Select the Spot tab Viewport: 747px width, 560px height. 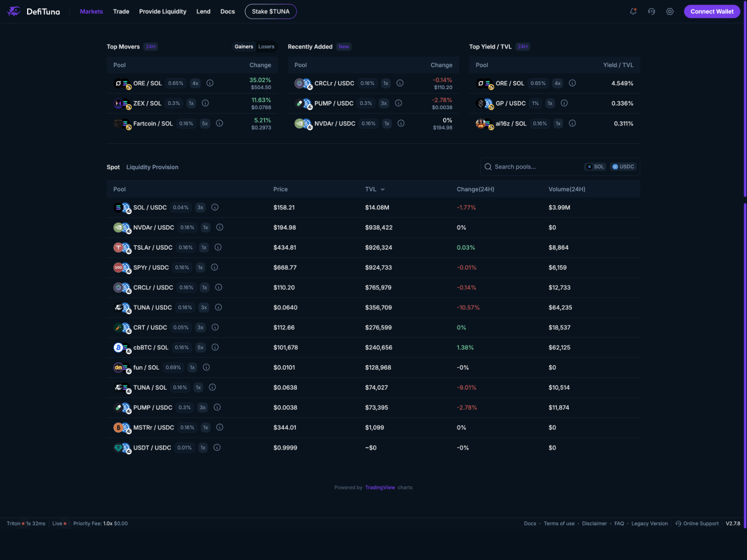pos(113,167)
